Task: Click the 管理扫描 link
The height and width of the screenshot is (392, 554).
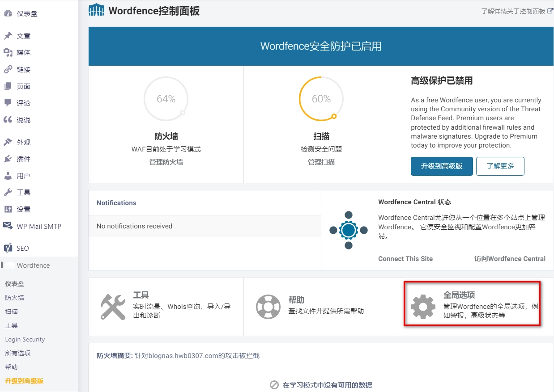Action: pos(321,162)
